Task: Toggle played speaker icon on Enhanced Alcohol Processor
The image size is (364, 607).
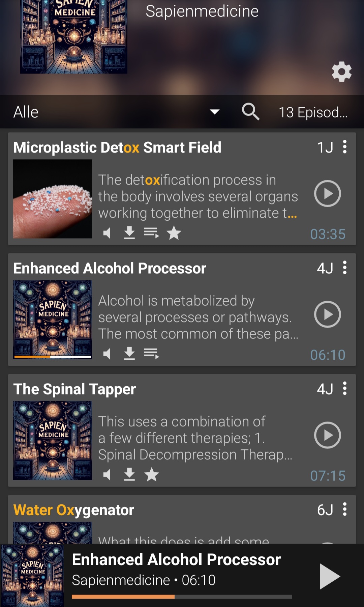Action: pyautogui.click(x=107, y=354)
